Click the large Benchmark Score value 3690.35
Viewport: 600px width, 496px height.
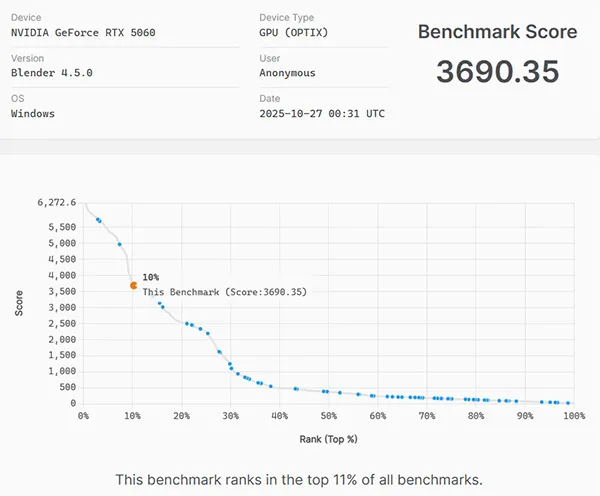(497, 72)
